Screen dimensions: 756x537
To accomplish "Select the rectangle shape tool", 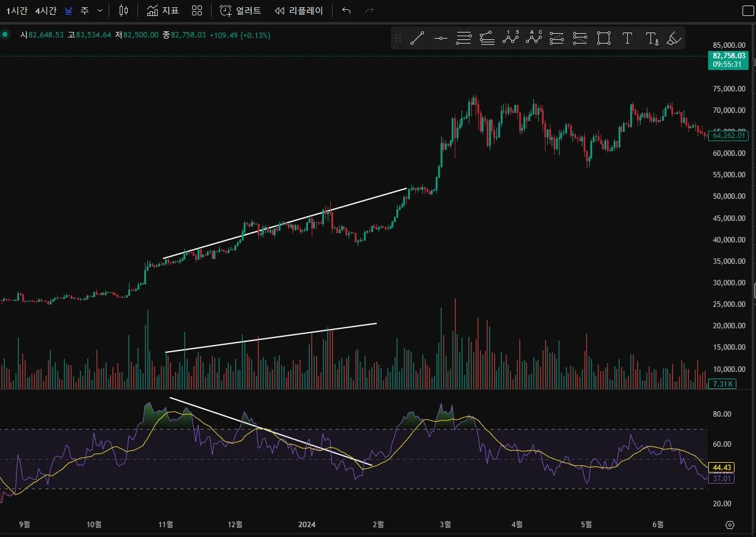I will click(x=604, y=39).
